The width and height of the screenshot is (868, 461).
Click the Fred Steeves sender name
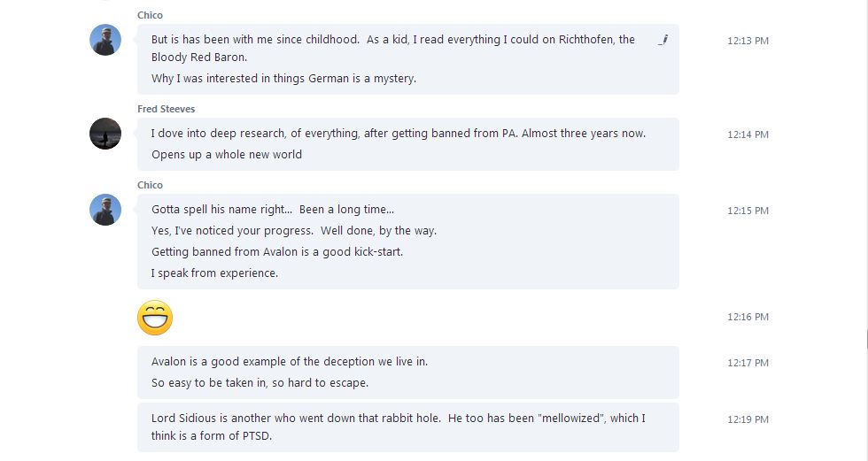[167, 109]
